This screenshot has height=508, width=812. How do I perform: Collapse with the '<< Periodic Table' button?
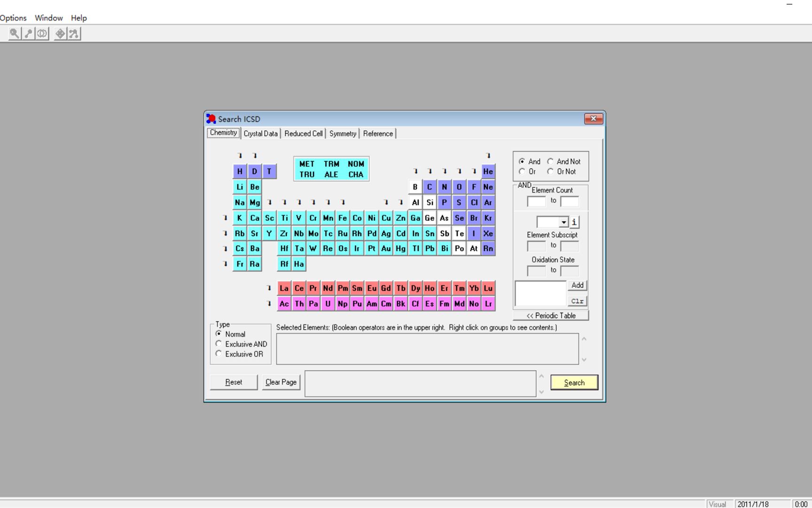pos(551,316)
